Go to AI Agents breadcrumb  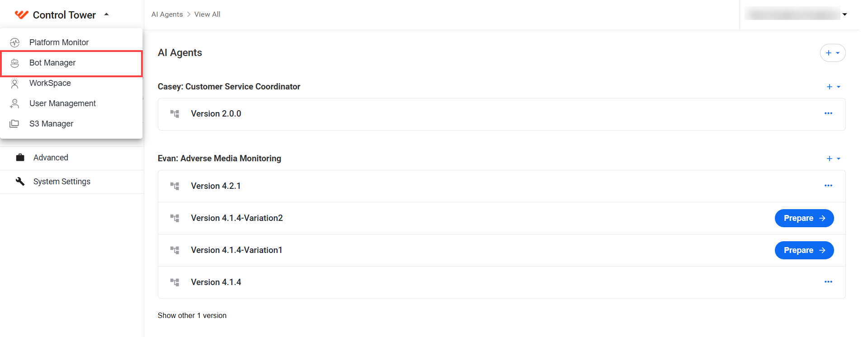167,14
